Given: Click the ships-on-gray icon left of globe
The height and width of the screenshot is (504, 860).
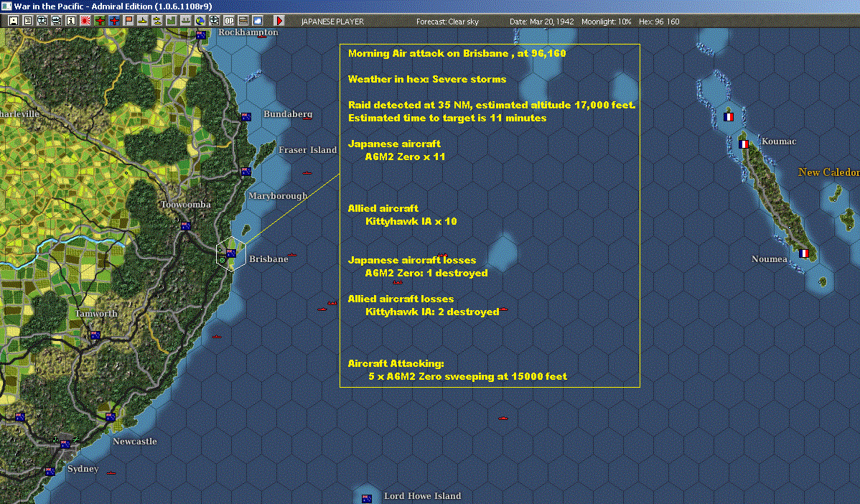Looking at the screenshot, I should click(x=185, y=21).
